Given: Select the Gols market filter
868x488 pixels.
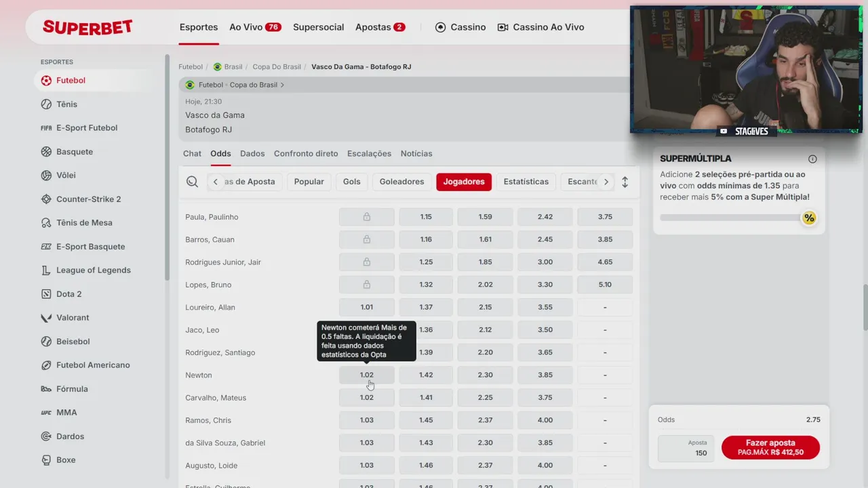Looking at the screenshot, I should pyautogui.click(x=352, y=182).
